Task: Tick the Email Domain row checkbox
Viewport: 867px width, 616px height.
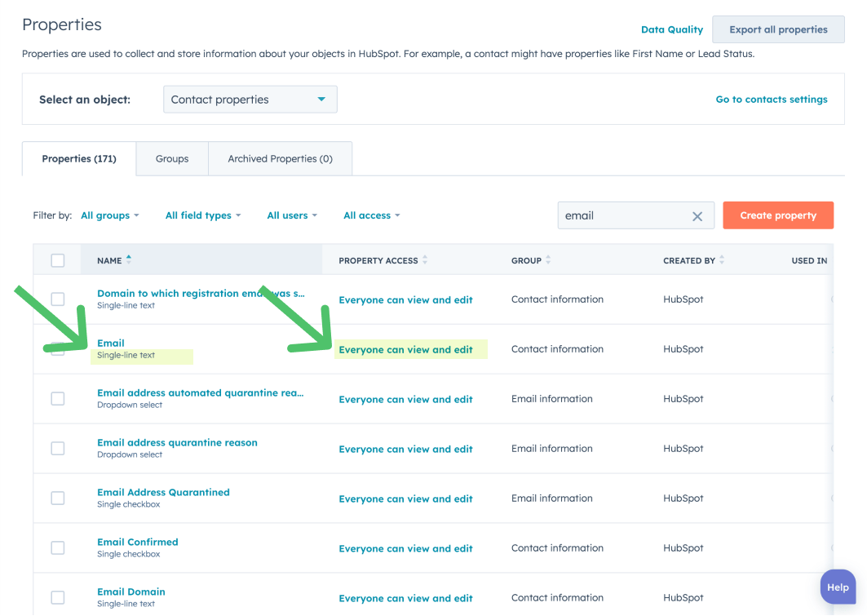Action: [58, 598]
